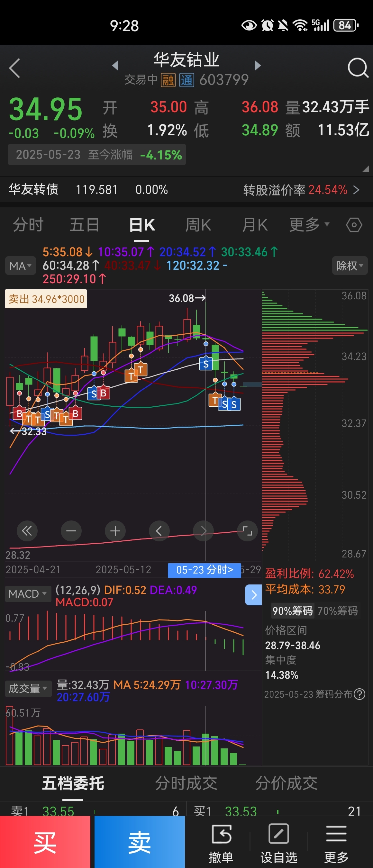The image size is (373, 868).
Task: Open MACD indicator dropdown
Action: 28,594
